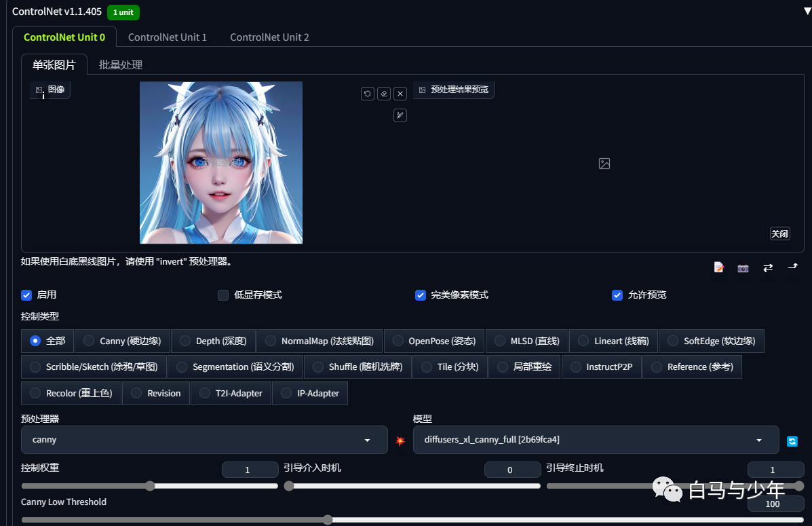Refresh the model list with the blue icon
The image size is (812, 526).
(x=792, y=441)
